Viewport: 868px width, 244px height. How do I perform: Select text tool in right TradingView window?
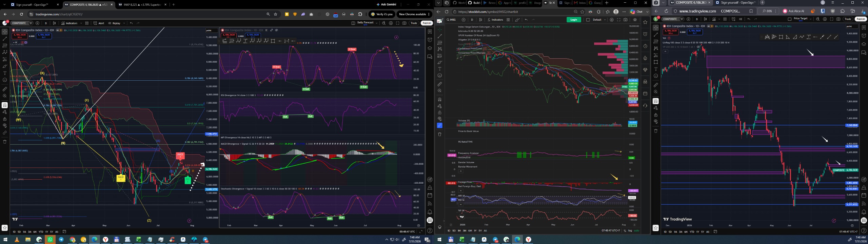point(656,69)
